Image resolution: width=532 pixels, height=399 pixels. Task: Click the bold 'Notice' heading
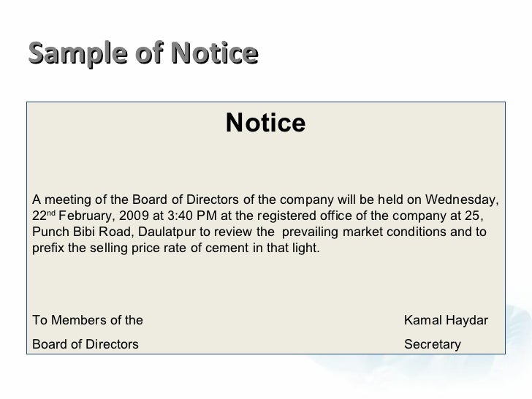click(266, 123)
